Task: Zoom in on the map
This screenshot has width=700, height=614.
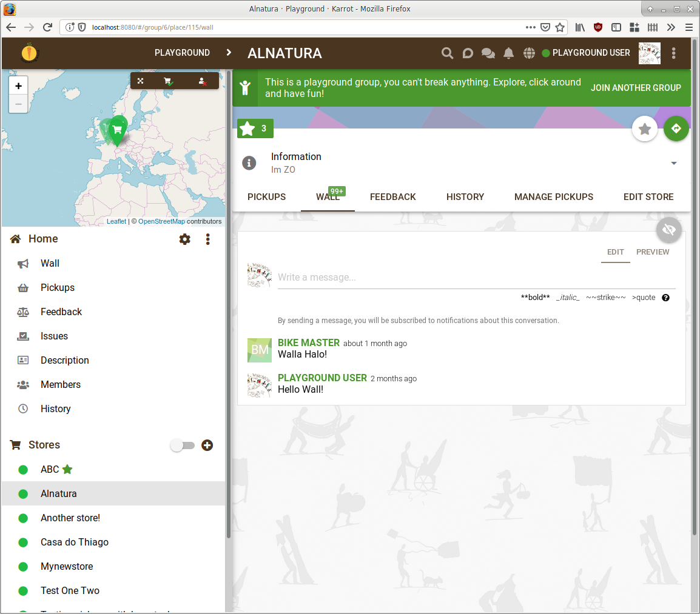Action: [18, 85]
